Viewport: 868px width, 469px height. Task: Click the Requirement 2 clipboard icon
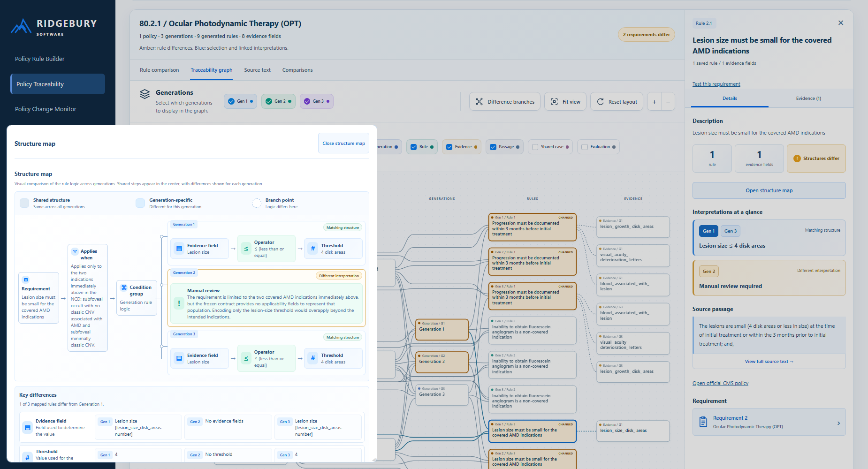pos(703,422)
